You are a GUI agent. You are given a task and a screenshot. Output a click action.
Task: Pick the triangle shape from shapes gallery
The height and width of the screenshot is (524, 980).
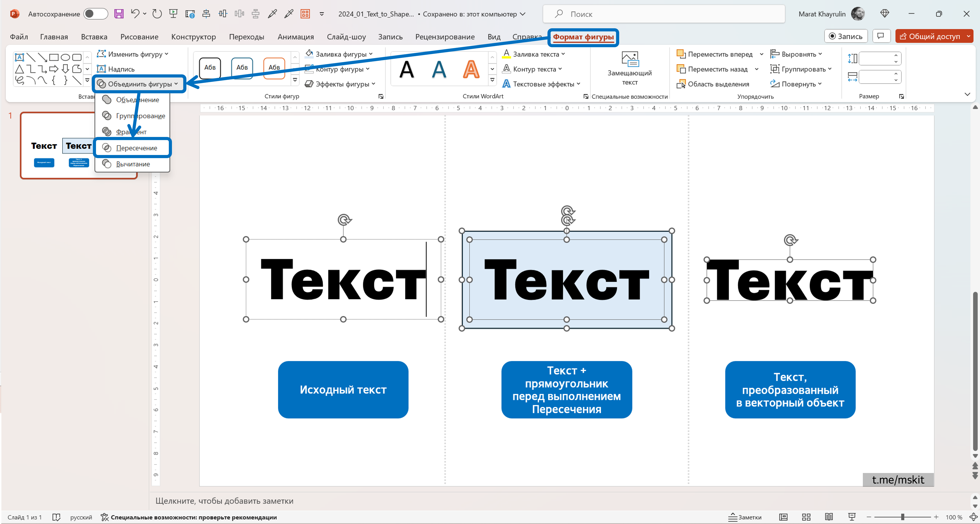tap(19, 69)
